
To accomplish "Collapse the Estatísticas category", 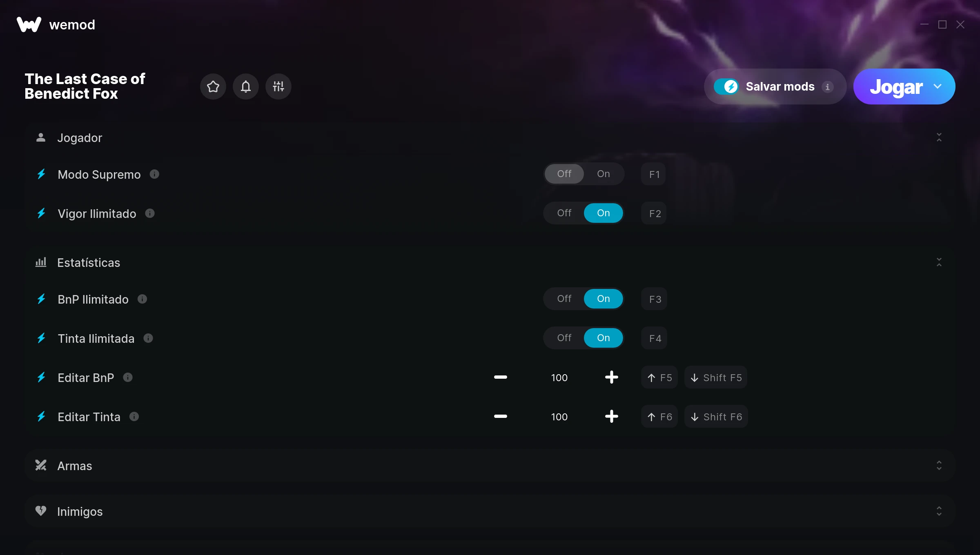I will tap(939, 262).
